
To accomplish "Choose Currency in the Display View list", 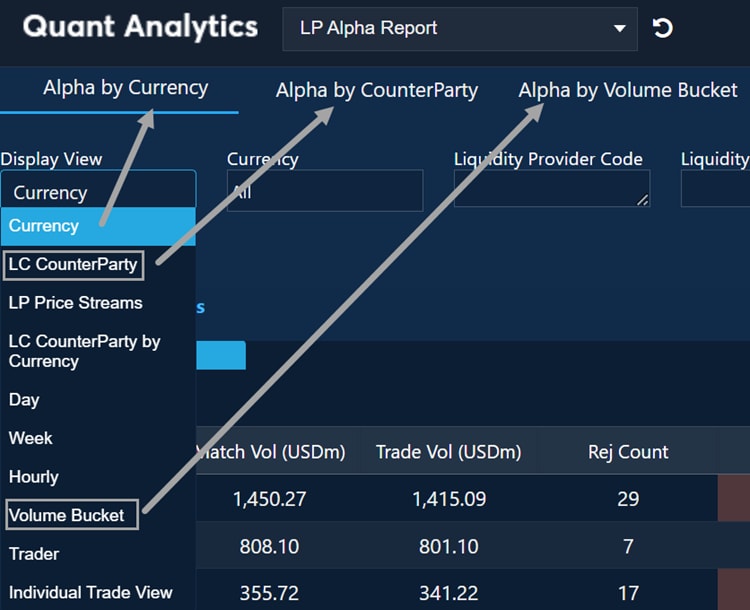I will 44,226.
